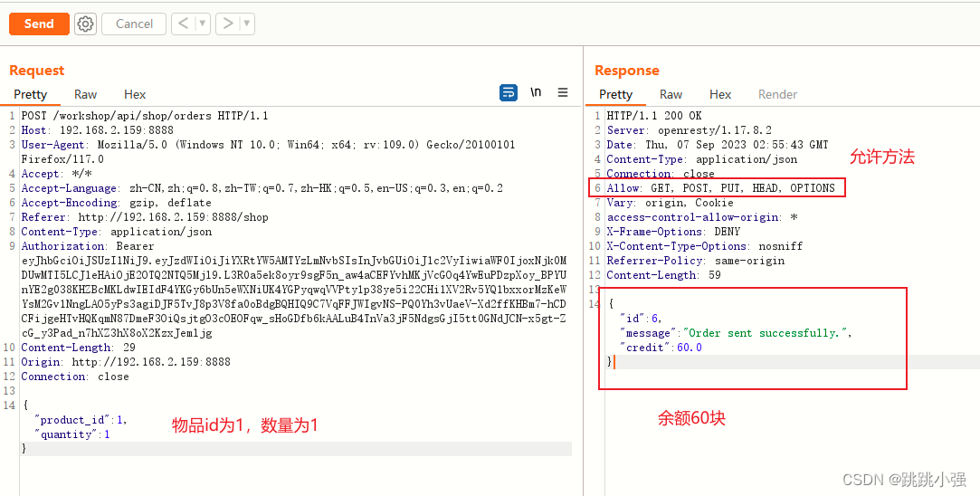Click the Vary: origin, Cookie line

(x=670, y=203)
